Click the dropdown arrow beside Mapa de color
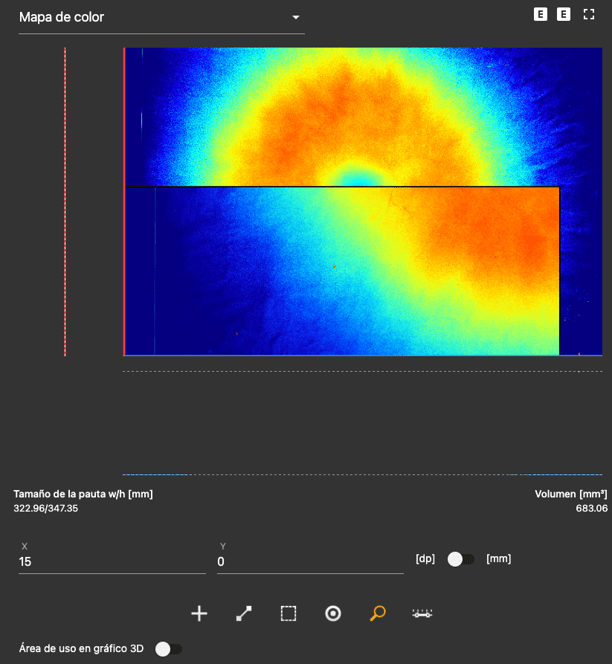The width and height of the screenshot is (612, 664). [295, 18]
